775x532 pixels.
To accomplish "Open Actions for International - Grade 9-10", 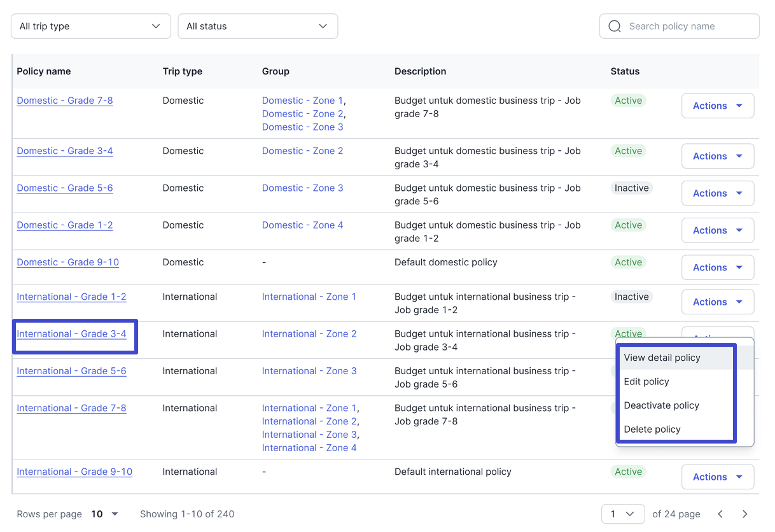I will [x=717, y=477].
